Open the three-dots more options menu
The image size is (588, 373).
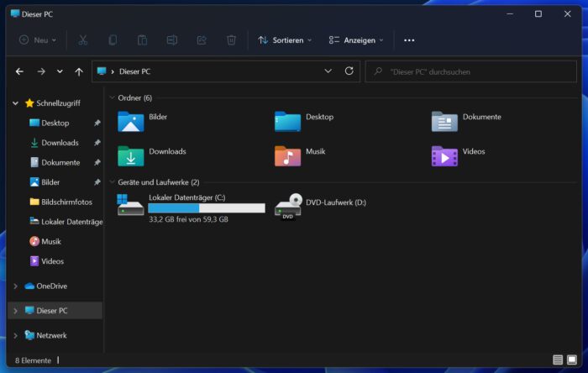pyautogui.click(x=409, y=40)
